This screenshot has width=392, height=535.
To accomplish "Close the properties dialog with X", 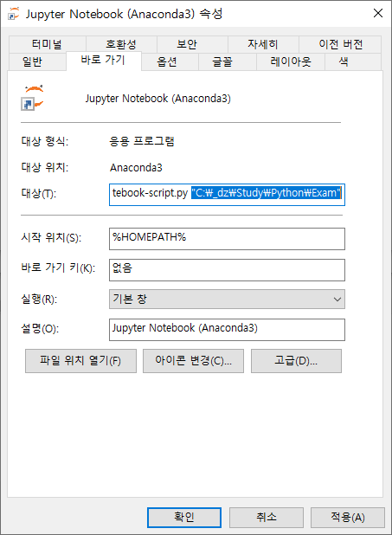I will tap(377, 13).
